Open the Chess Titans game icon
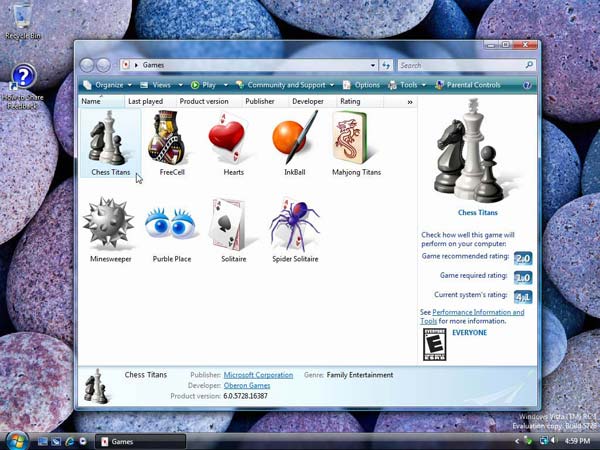 110,140
